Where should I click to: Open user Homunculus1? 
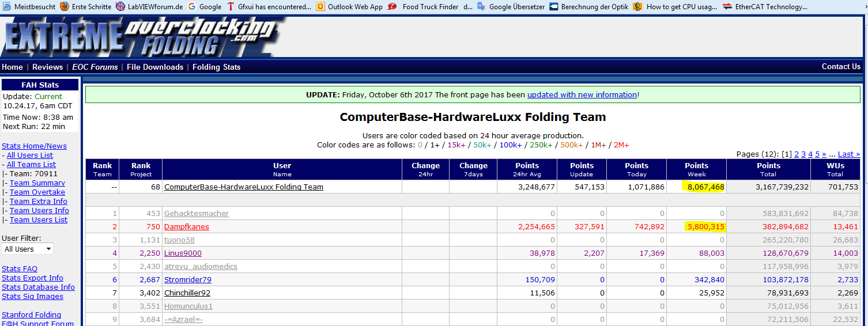pos(188,306)
